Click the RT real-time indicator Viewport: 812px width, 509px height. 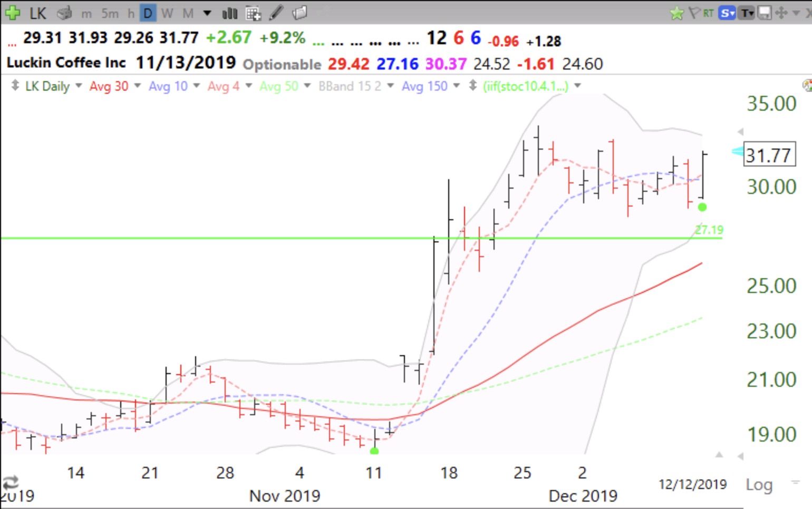(x=708, y=13)
